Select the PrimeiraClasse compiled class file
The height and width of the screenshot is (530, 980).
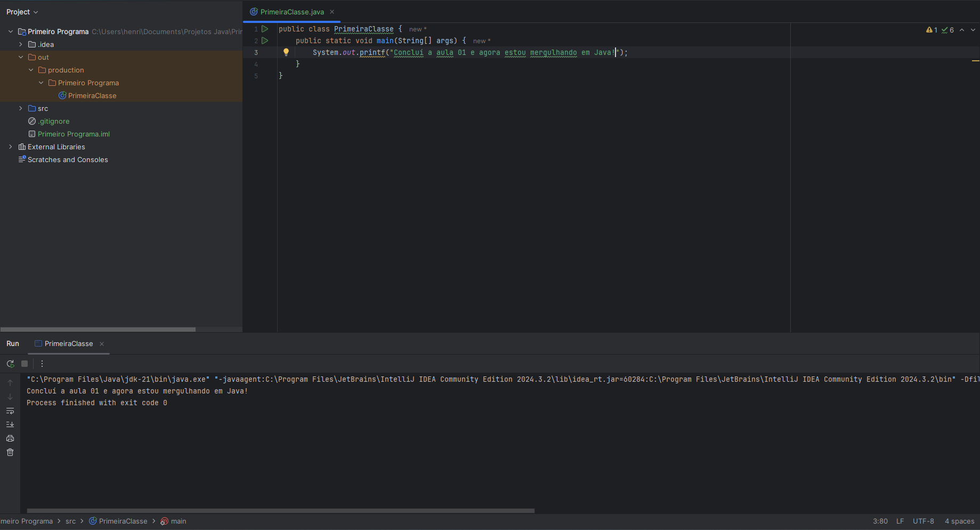pyautogui.click(x=92, y=95)
